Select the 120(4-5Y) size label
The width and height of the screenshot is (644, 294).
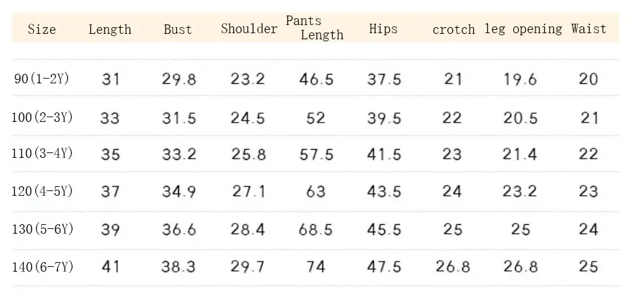coord(42,191)
